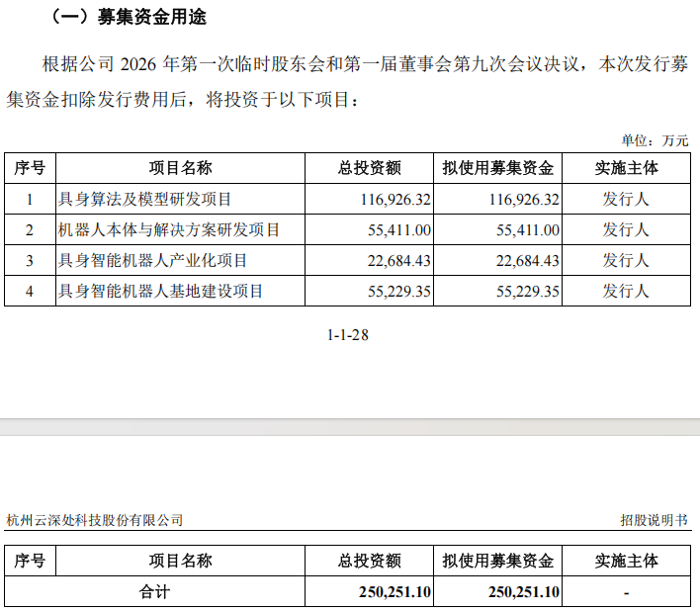Viewport: 700px width, 611px height.
Task: Click 发行人 in the 具身算法及模型研发项目 row
Action: pos(626,199)
